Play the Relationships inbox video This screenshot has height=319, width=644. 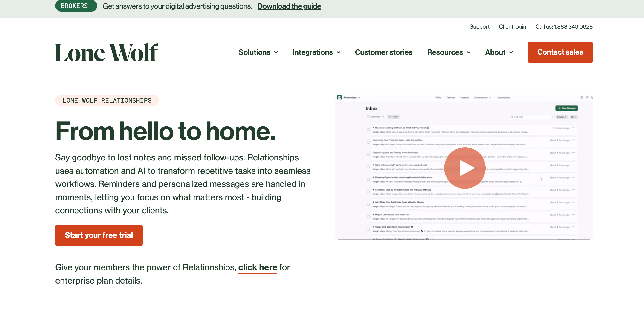tap(464, 168)
